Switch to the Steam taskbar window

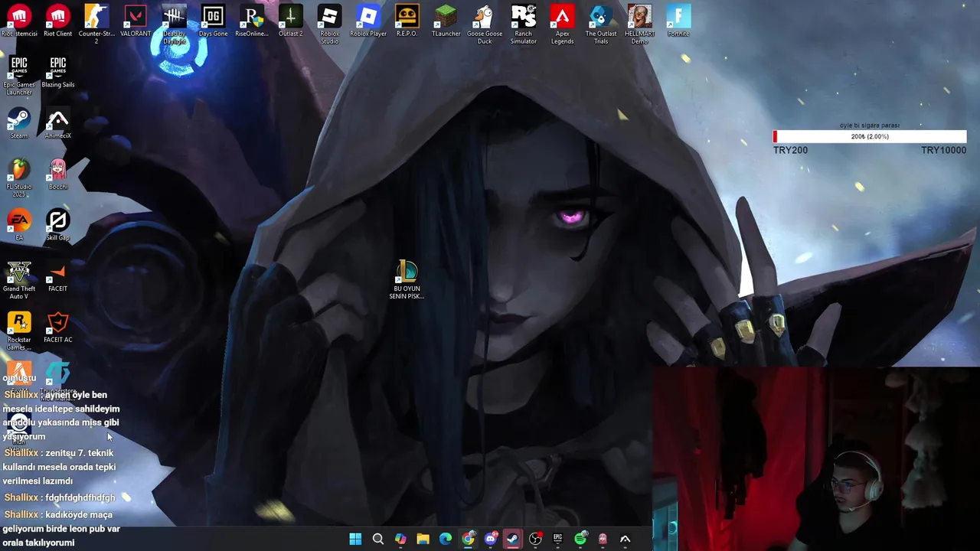pyautogui.click(x=513, y=539)
